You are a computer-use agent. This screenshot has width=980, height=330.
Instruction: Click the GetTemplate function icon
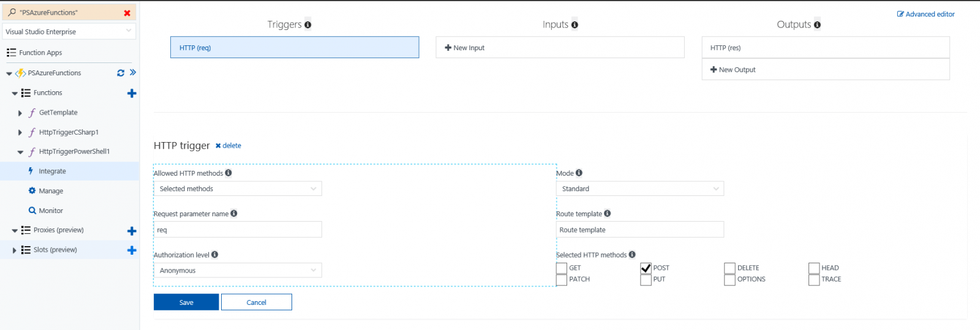point(32,113)
